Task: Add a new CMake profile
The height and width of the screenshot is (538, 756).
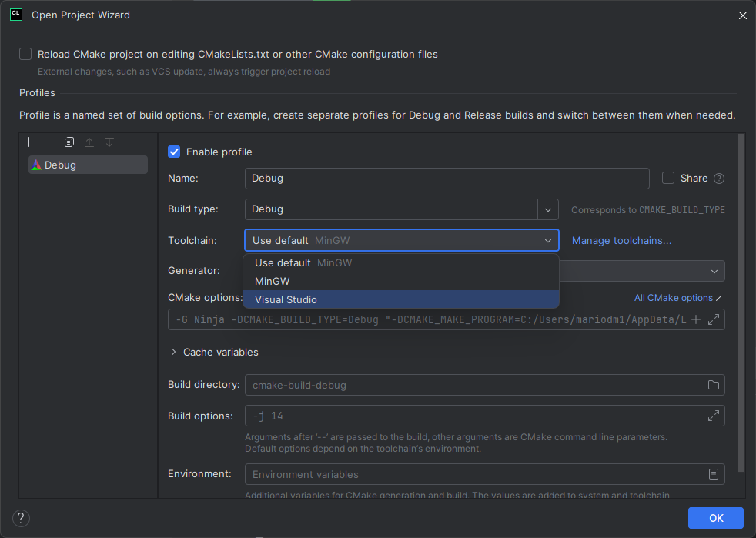Action: pos(29,142)
